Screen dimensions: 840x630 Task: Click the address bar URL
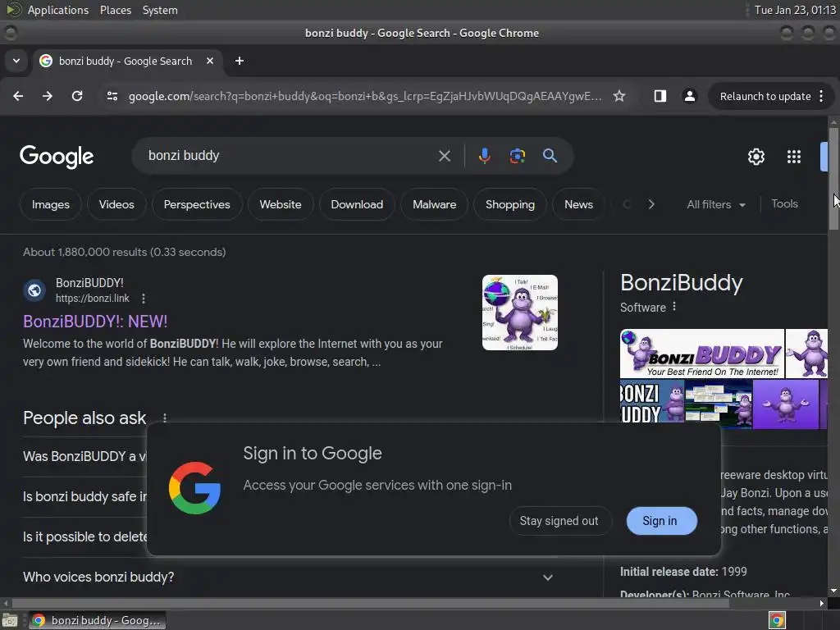pyautogui.click(x=365, y=97)
